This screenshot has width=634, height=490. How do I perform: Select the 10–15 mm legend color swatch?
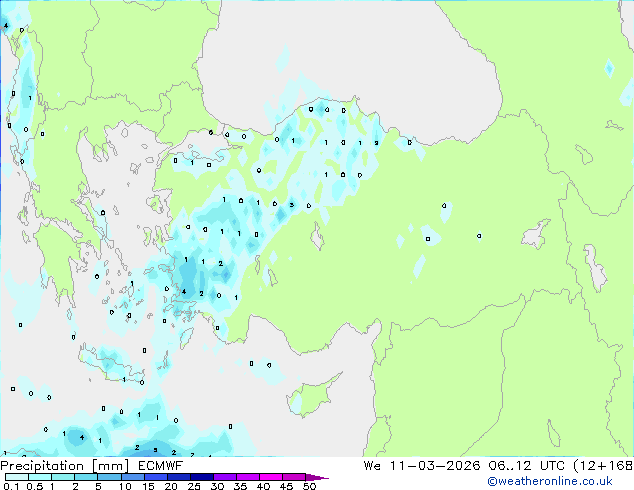(x=132, y=477)
